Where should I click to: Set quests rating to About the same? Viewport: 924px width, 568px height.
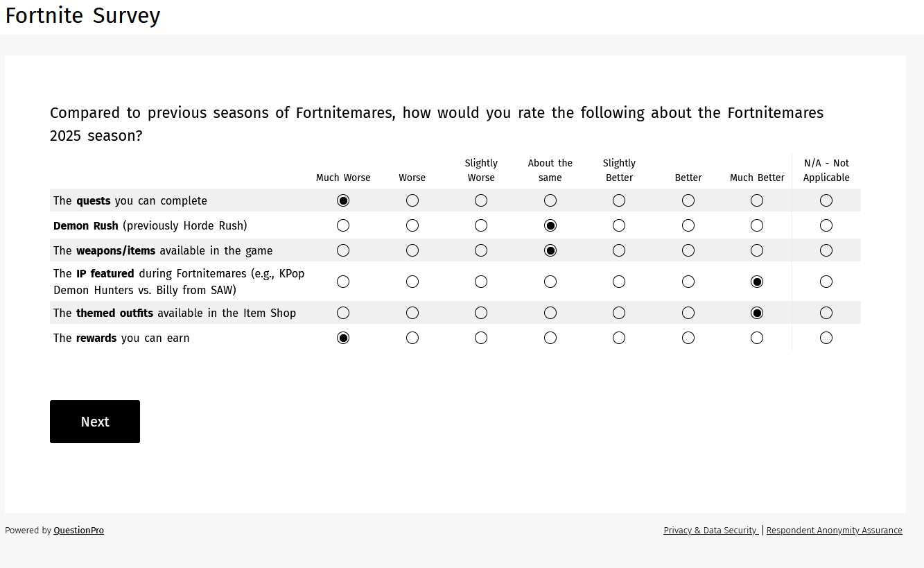coord(550,200)
